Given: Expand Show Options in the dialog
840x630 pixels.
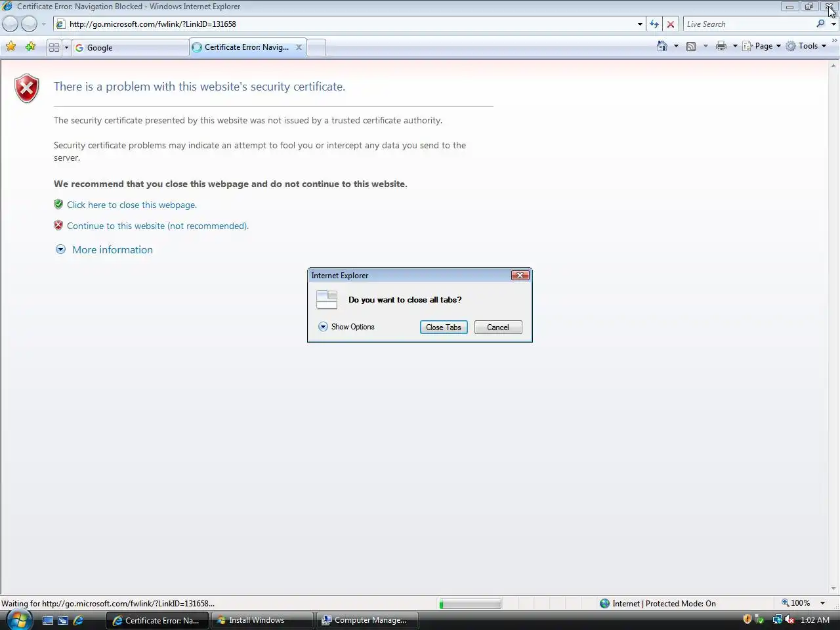Looking at the screenshot, I should (x=346, y=327).
